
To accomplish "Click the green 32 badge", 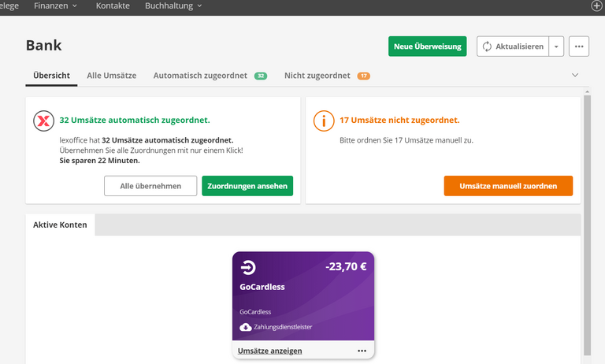I will pyautogui.click(x=260, y=76).
